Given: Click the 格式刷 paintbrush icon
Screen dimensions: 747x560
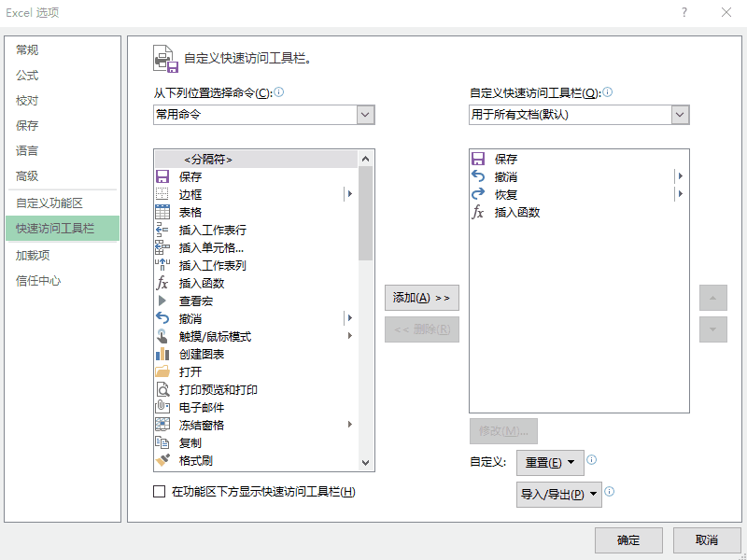Looking at the screenshot, I should pyautogui.click(x=162, y=460).
